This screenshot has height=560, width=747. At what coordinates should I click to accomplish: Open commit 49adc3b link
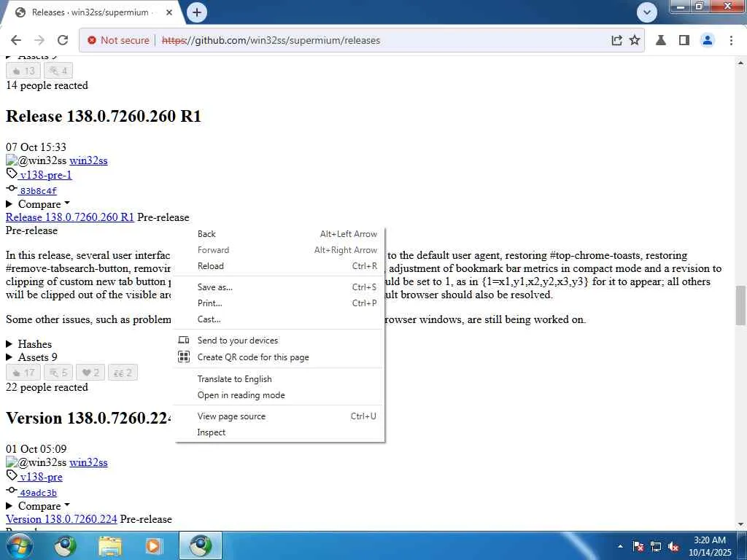[38, 492]
